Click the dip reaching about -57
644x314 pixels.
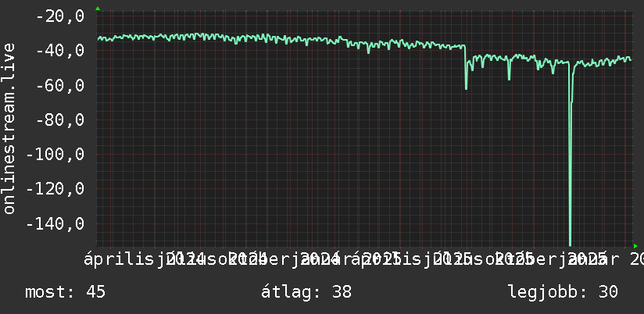pyautogui.click(x=509, y=79)
